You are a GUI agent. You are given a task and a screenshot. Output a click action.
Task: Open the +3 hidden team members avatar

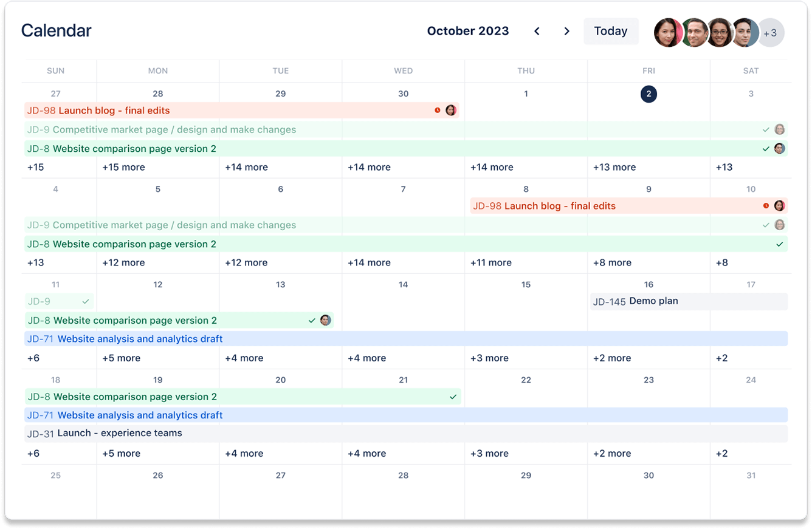point(771,33)
